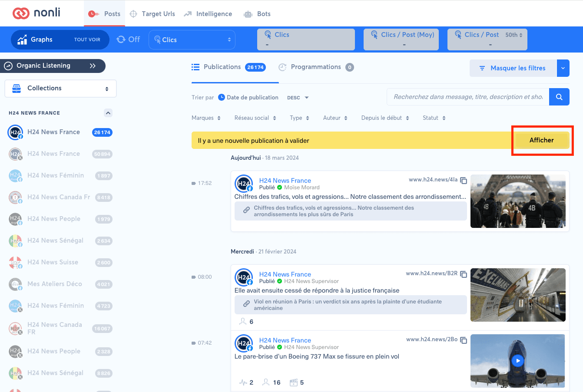Select H24 News Féminin with 1897 posts
583x392 pixels.
tap(60, 175)
